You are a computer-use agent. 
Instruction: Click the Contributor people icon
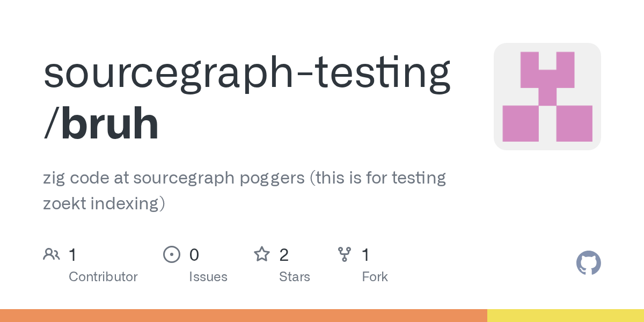click(51, 254)
